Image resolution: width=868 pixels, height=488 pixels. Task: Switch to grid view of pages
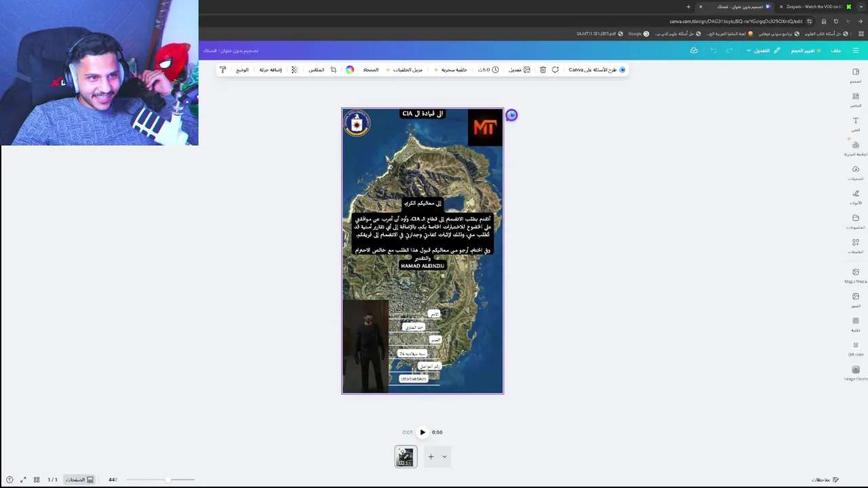point(37,479)
